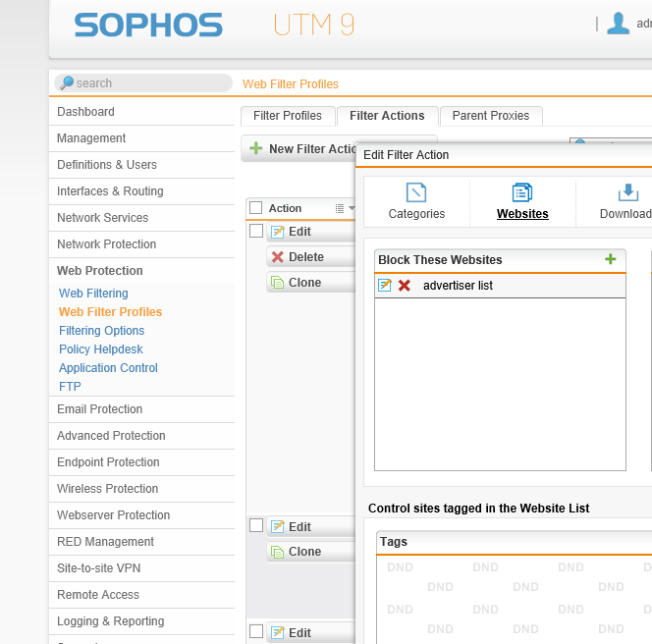
Task: Expand the Email Protection menu section
Action: point(99,409)
